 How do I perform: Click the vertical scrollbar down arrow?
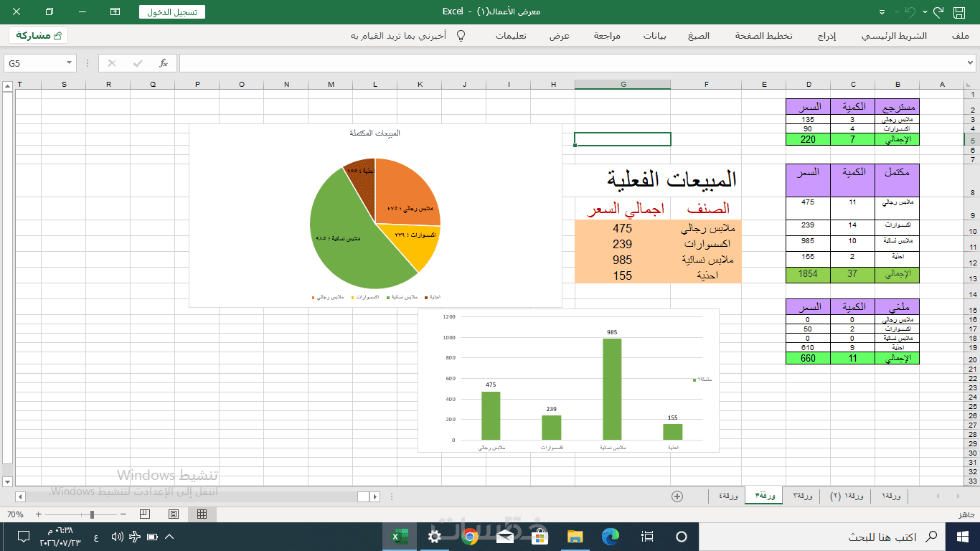(8, 481)
